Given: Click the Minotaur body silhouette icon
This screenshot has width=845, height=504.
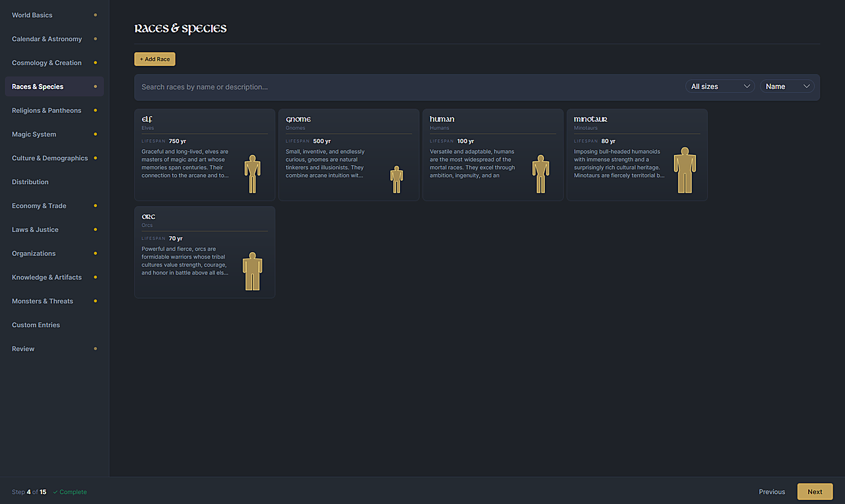Looking at the screenshot, I should [x=685, y=170].
